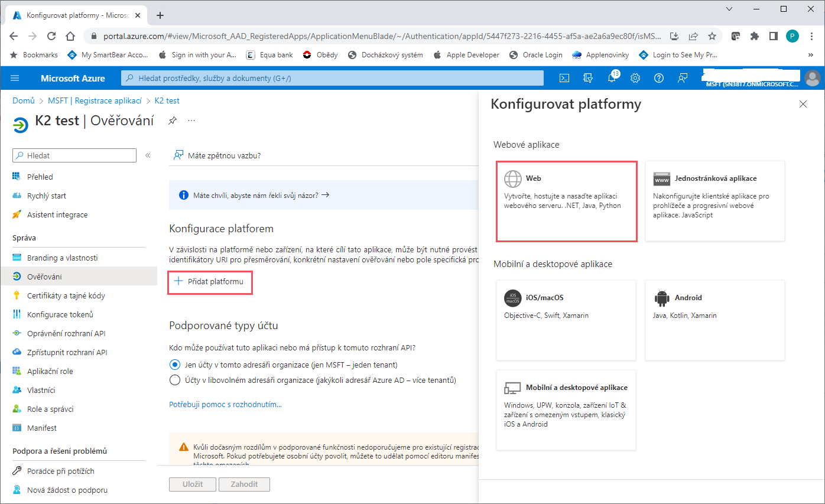Viewport: 825px width, 504px height.
Task: Open Oprávnění rozhraní API menu item
Action: [x=66, y=333]
